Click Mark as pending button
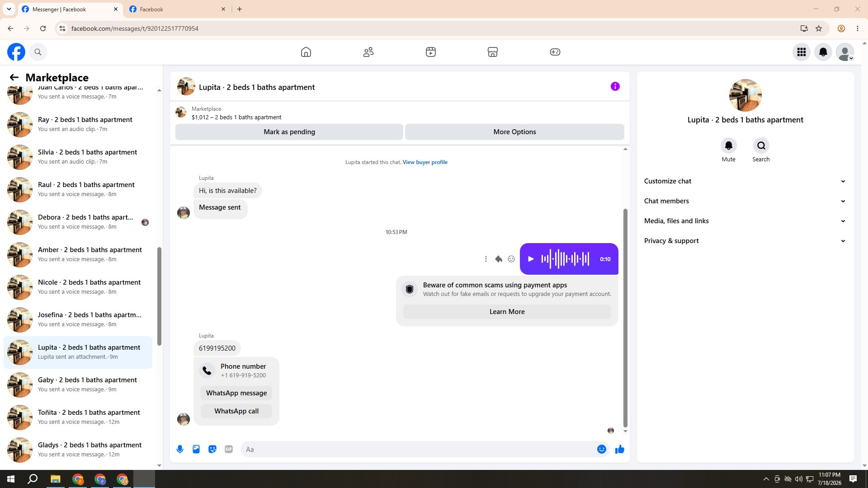 click(289, 132)
